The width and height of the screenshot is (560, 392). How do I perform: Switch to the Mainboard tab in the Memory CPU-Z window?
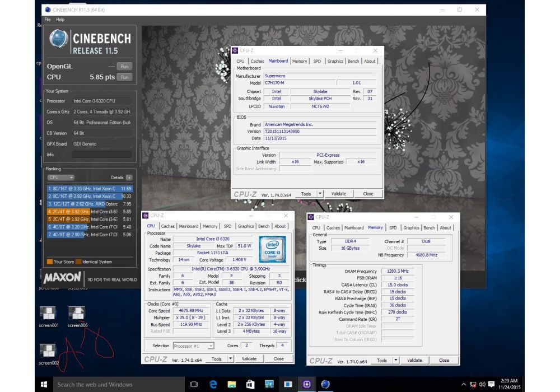click(353, 227)
